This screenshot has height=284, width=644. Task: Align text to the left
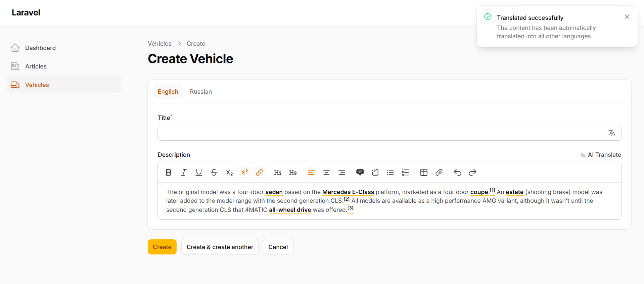coord(311,173)
